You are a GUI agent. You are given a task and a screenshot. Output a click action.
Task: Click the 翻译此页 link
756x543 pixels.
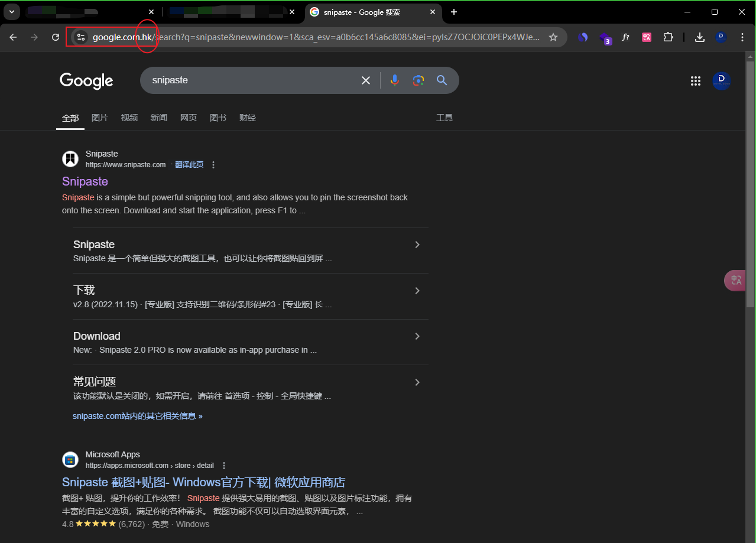point(189,165)
